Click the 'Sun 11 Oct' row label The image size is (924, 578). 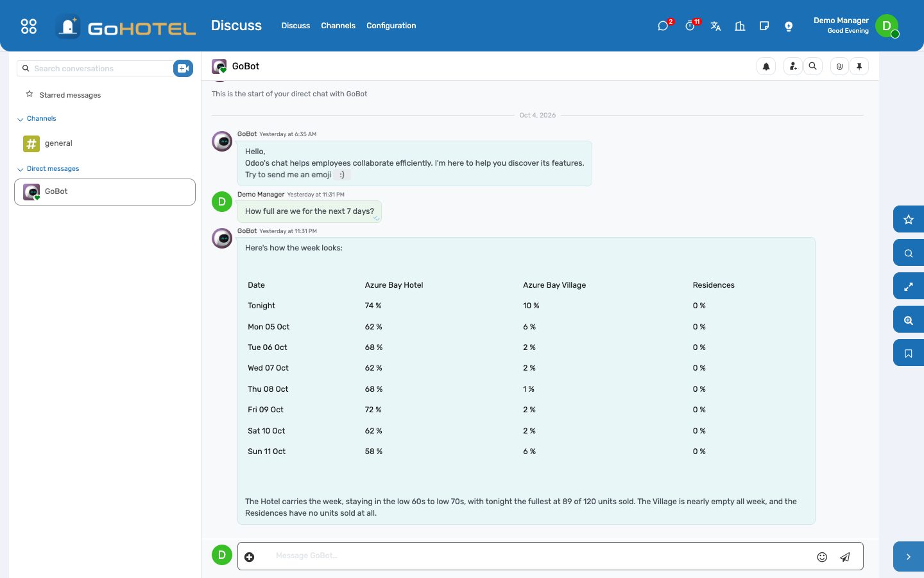pos(267,451)
